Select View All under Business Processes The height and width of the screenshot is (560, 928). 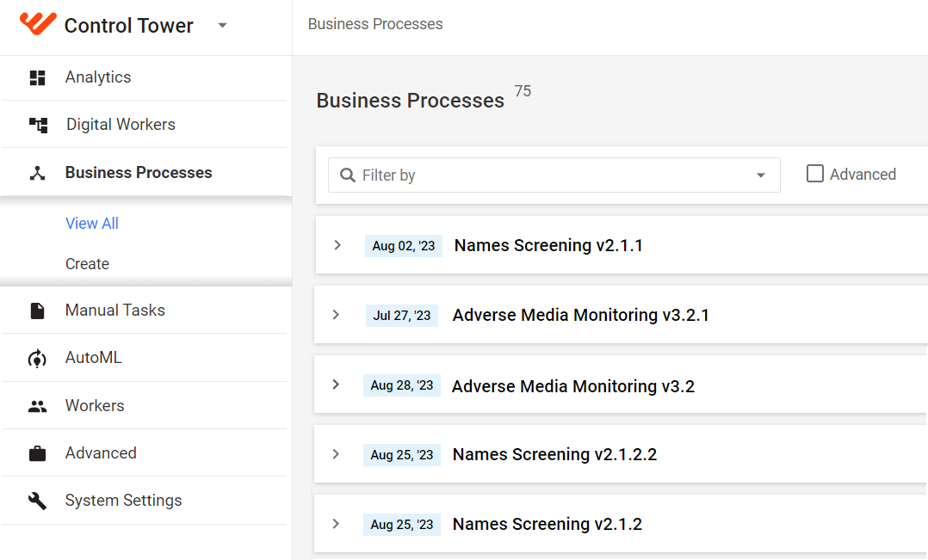(92, 224)
